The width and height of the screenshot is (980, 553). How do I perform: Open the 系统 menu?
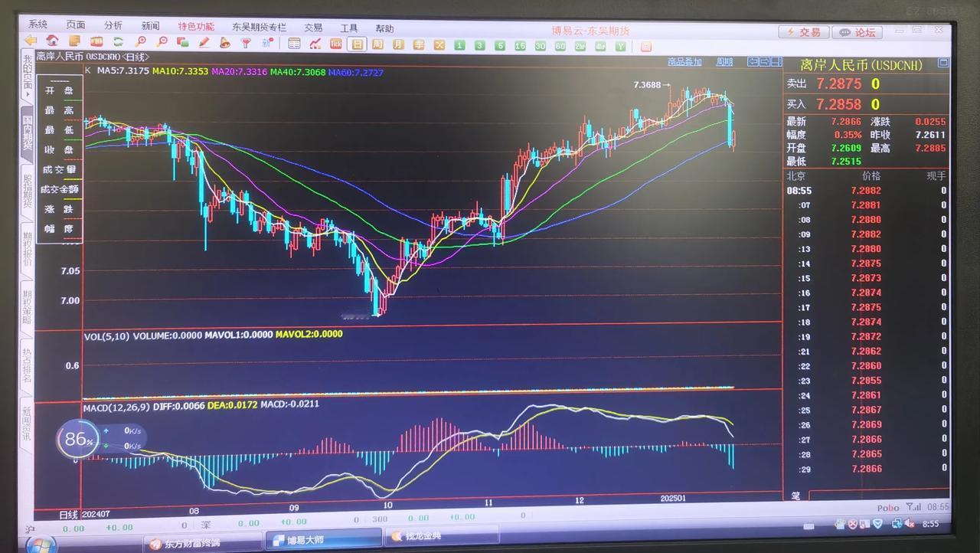(x=38, y=25)
